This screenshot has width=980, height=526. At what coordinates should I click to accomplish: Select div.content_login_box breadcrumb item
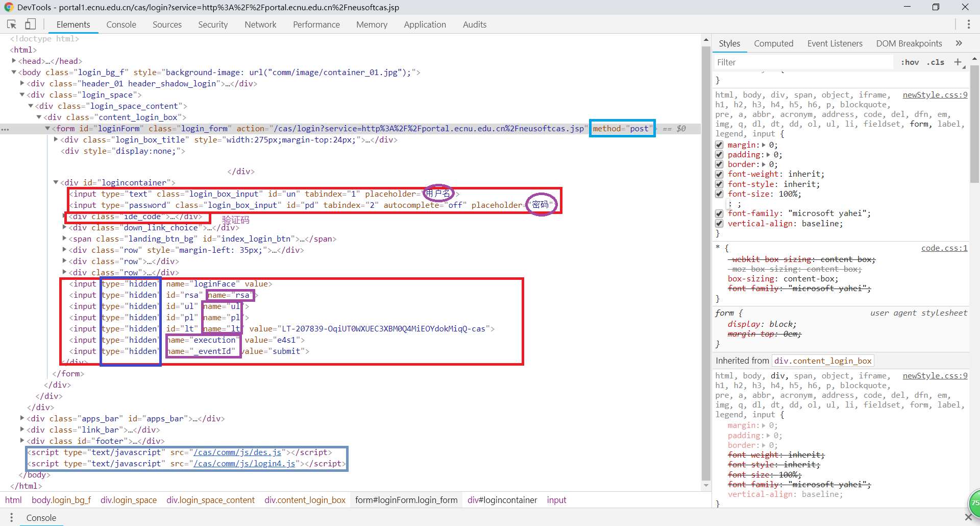305,500
